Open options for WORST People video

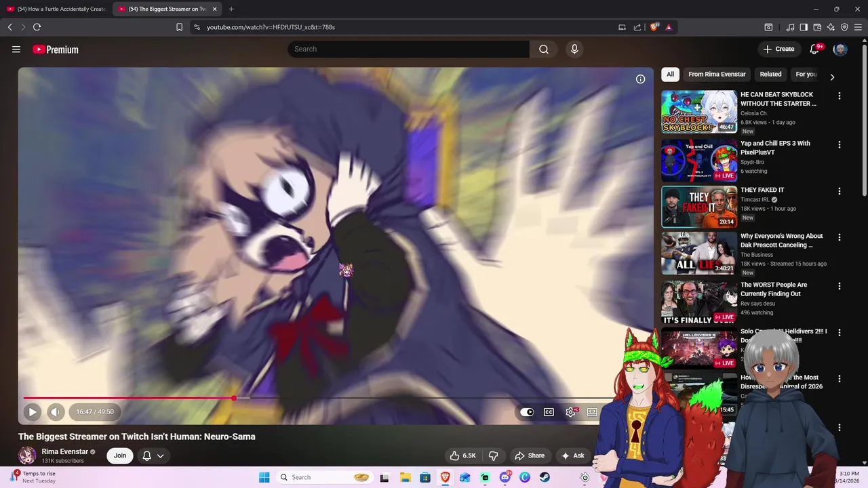click(840, 286)
